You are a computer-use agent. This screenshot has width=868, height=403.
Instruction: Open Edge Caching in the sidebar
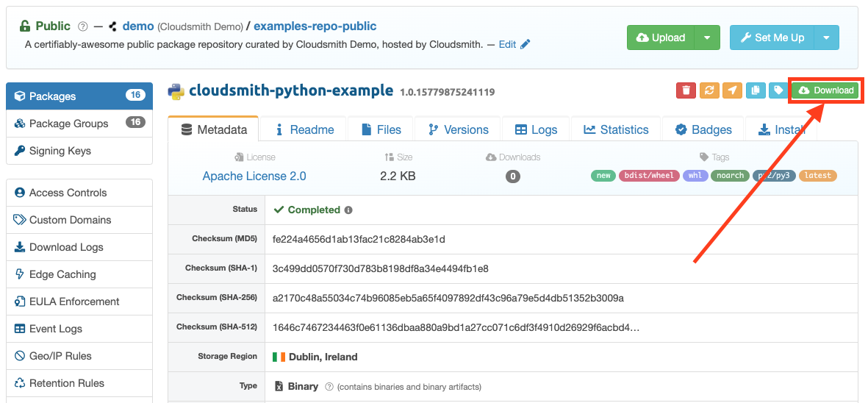point(79,274)
